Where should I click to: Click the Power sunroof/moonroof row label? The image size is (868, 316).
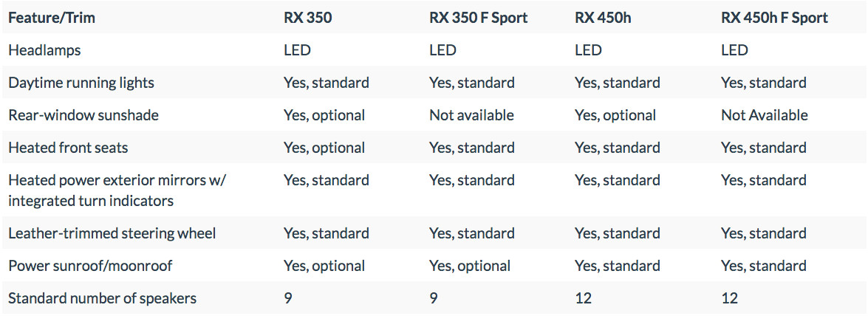click(90, 266)
